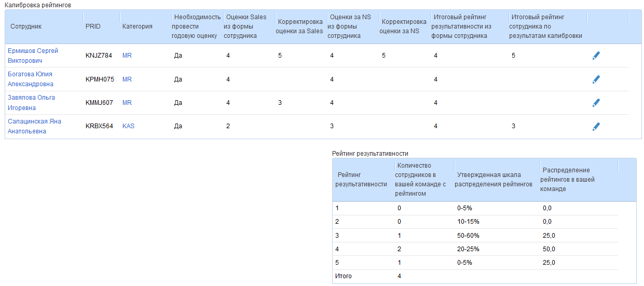Screen dimensions: 644x286
Task: Click edit pencil for Завялова Ольга Игоревна
Action: [x=596, y=103]
